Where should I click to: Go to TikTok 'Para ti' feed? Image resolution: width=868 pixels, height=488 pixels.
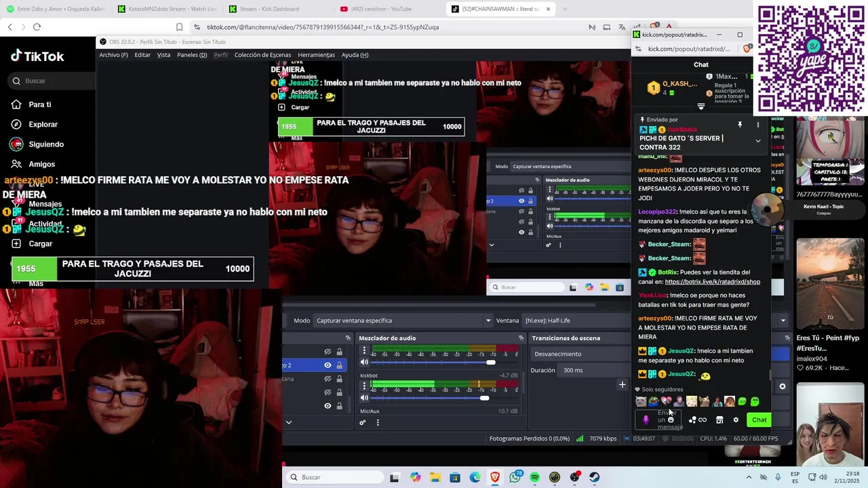point(39,104)
